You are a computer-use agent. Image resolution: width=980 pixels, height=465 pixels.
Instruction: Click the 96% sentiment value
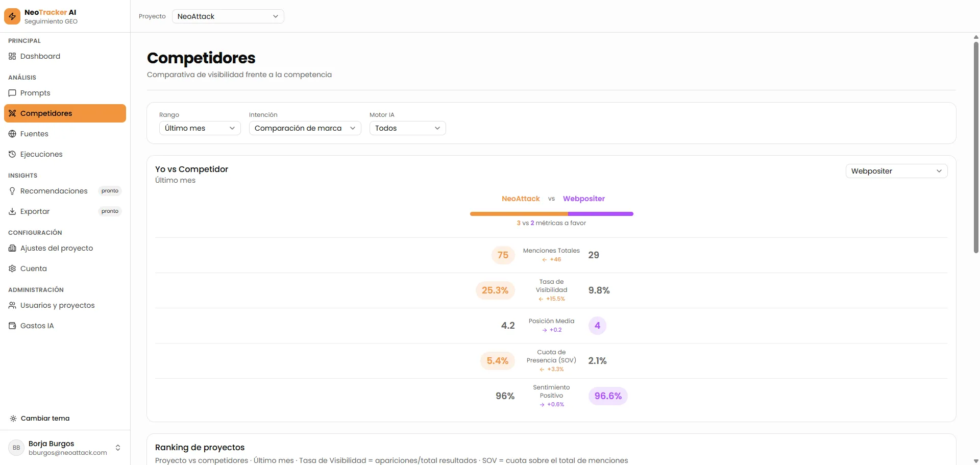[505, 396]
